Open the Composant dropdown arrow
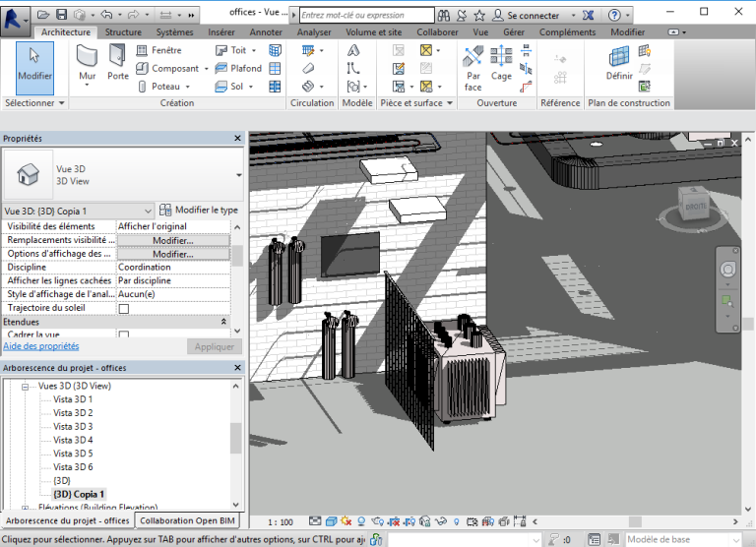Screen dimensions: 756x547 [207, 69]
